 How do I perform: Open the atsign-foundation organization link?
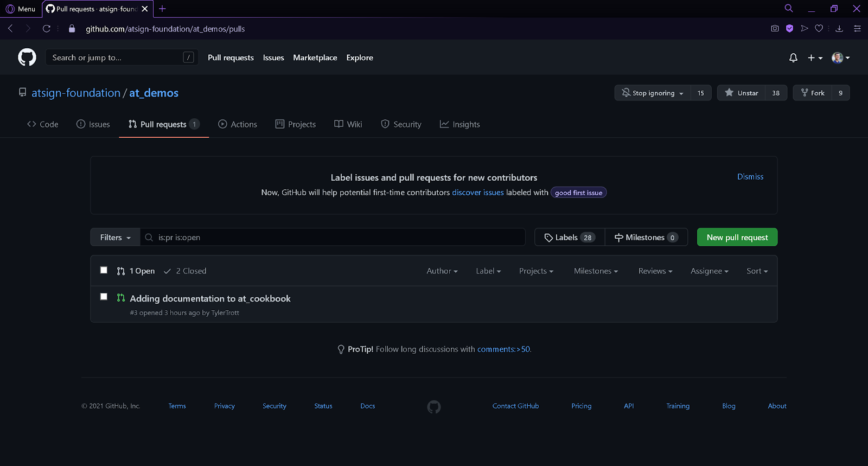(x=76, y=93)
